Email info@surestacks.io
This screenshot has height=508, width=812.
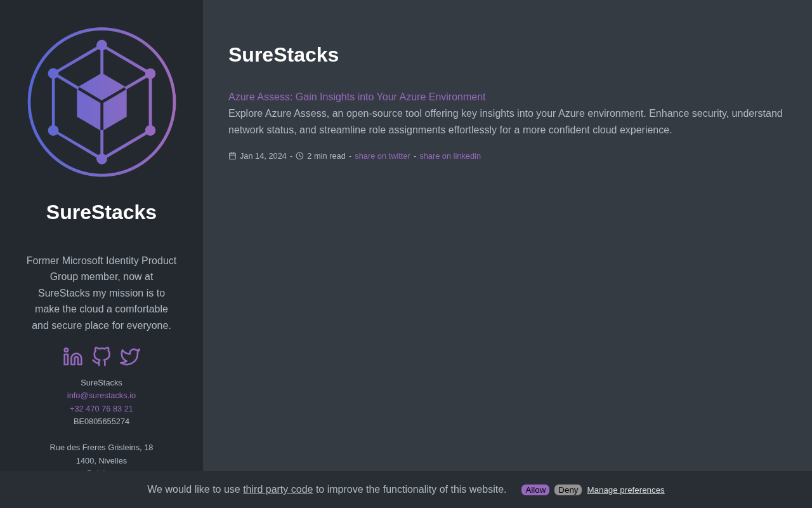coord(101,395)
